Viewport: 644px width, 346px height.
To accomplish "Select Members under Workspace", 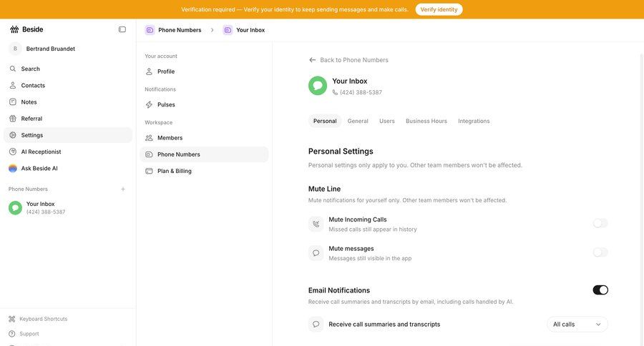I will [204, 138].
